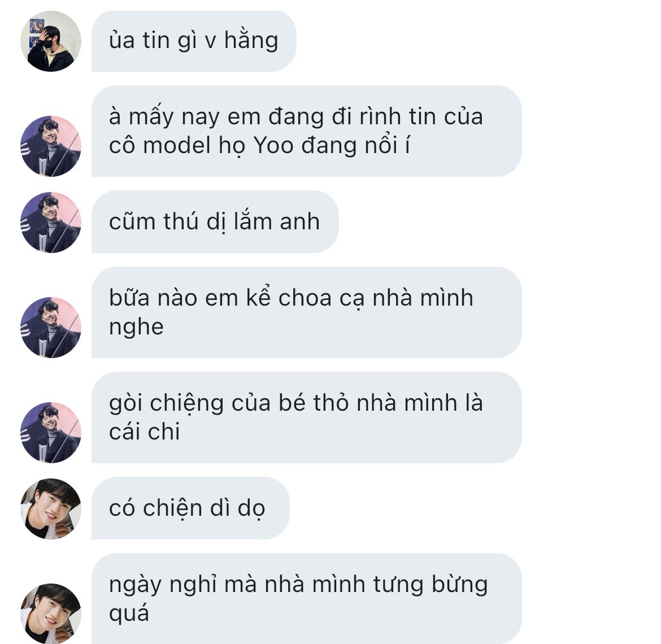The height and width of the screenshot is (644, 661).
Task: Tap the message "ngày nghỉ mà nhà mình tưng bừng"
Action: pos(306,598)
